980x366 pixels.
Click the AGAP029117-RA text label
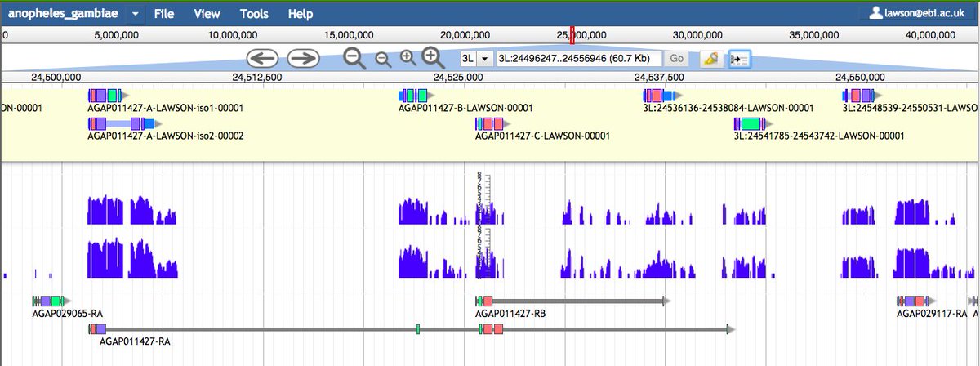coord(932,314)
